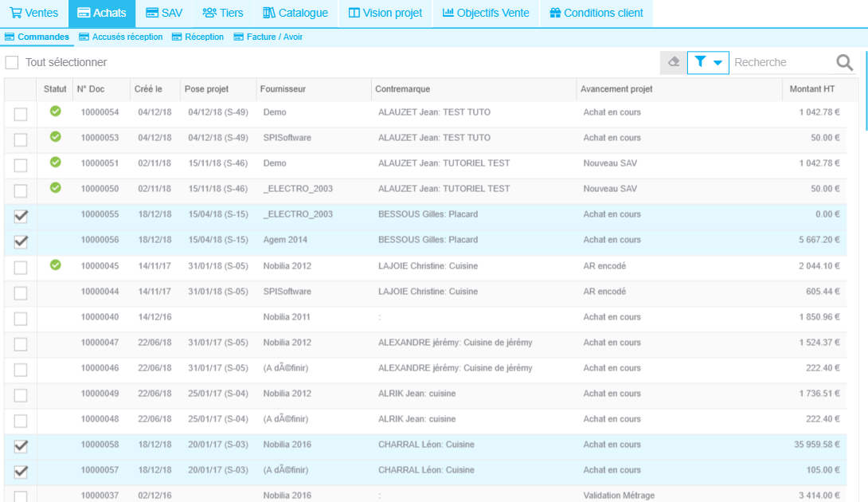Open the Ventes main tab
This screenshot has height=502, width=868.
point(33,14)
